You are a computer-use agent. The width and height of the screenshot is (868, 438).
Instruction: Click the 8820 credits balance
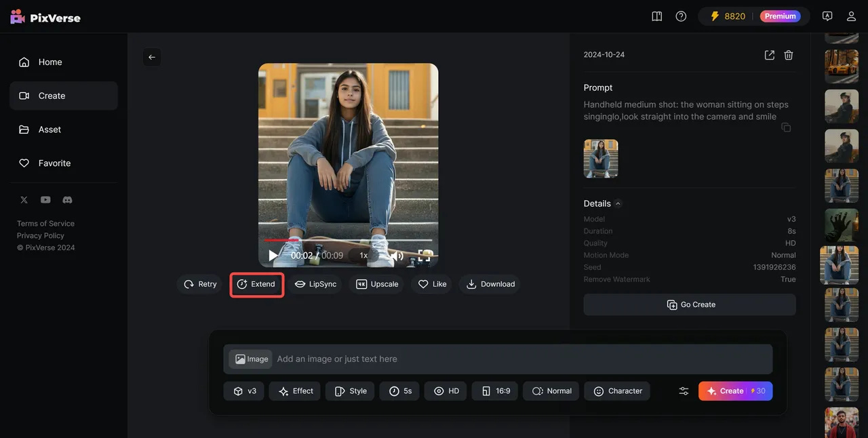click(x=728, y=16)
